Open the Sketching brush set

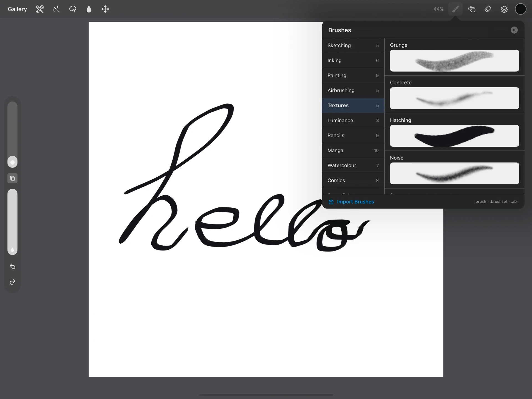point(353,45)
